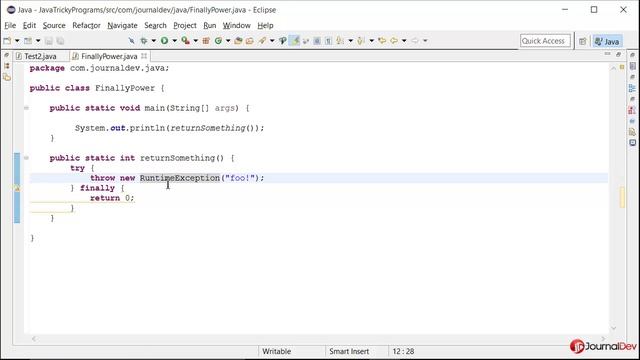Screen dimensions: 640x360
Task: Click the New Java Class icon
Action: coord(218,41)
